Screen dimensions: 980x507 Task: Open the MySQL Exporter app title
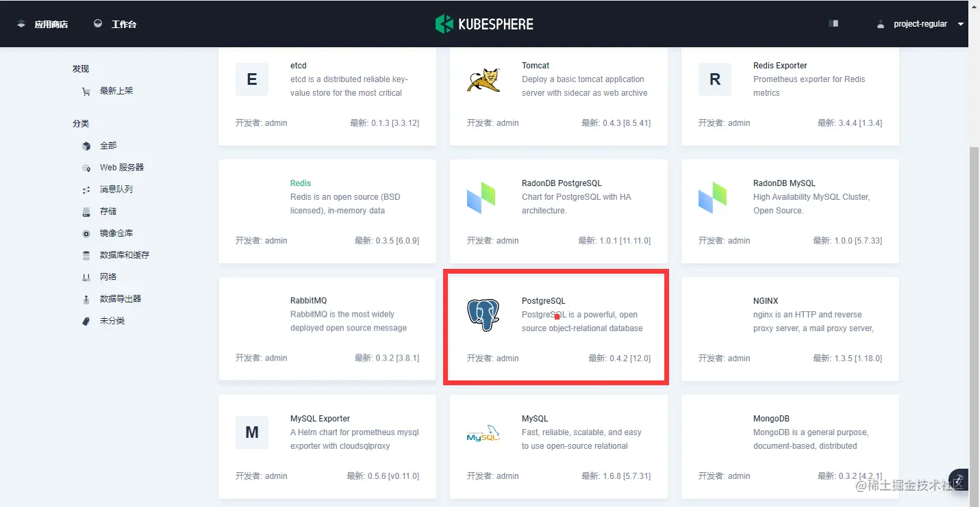(x=321, y=419)
